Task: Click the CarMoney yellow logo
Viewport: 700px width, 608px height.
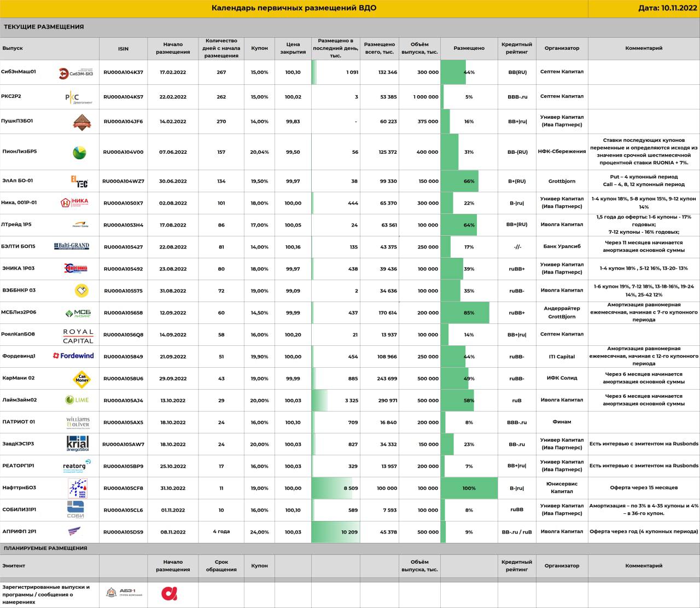Action: tap(81, 379)
